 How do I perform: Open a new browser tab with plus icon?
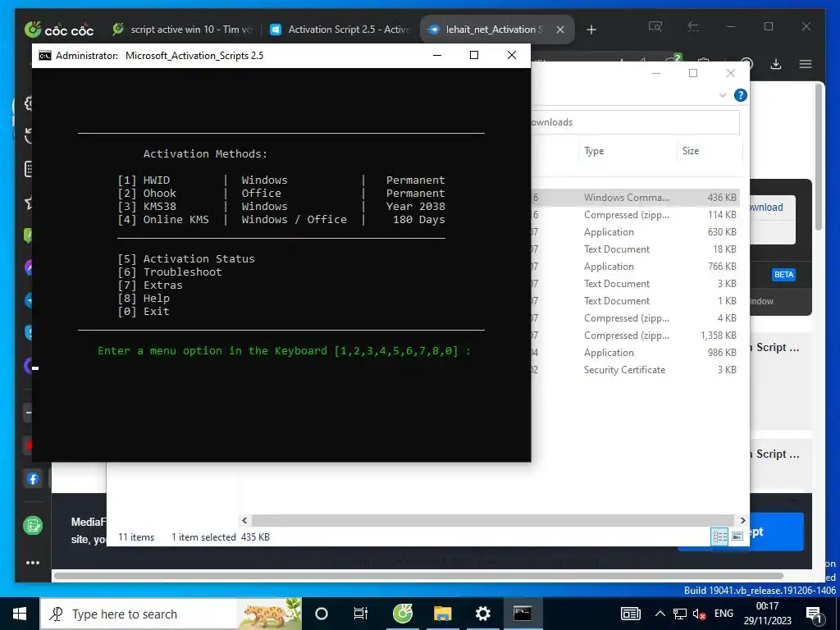pyautogui.click(x=591, y=30)
